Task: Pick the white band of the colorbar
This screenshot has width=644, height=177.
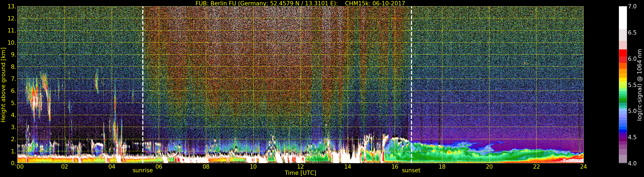Action: coord(623,18)
